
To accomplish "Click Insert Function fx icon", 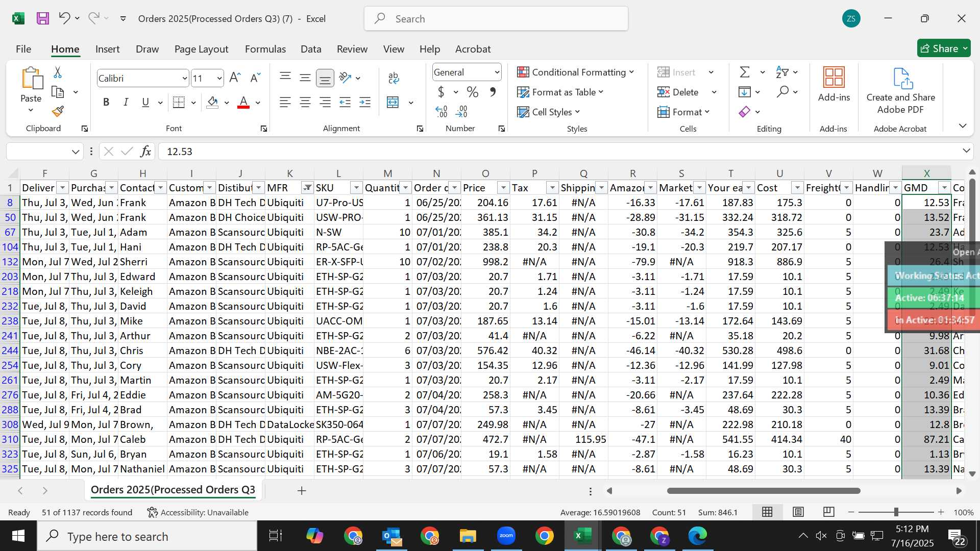I will (x=145, y=151).
